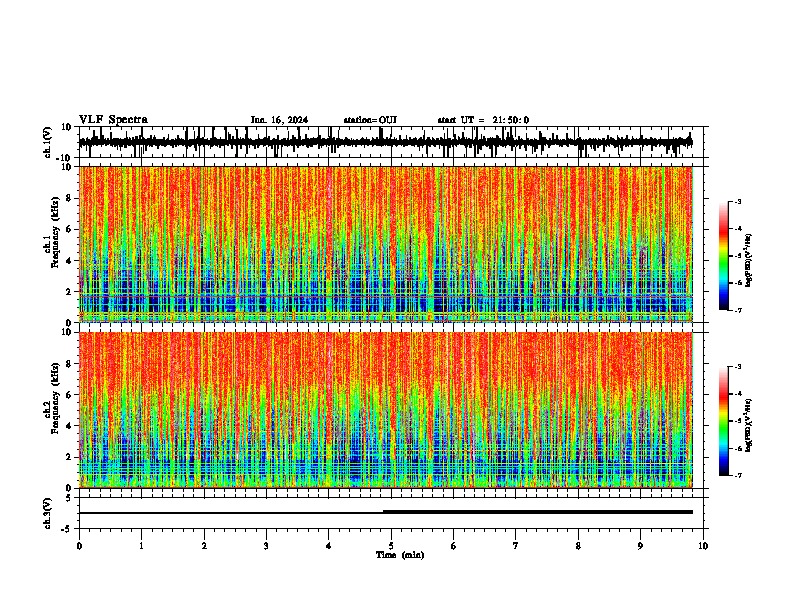Click the ch.1 spectrogram color bar

[723, 256]
